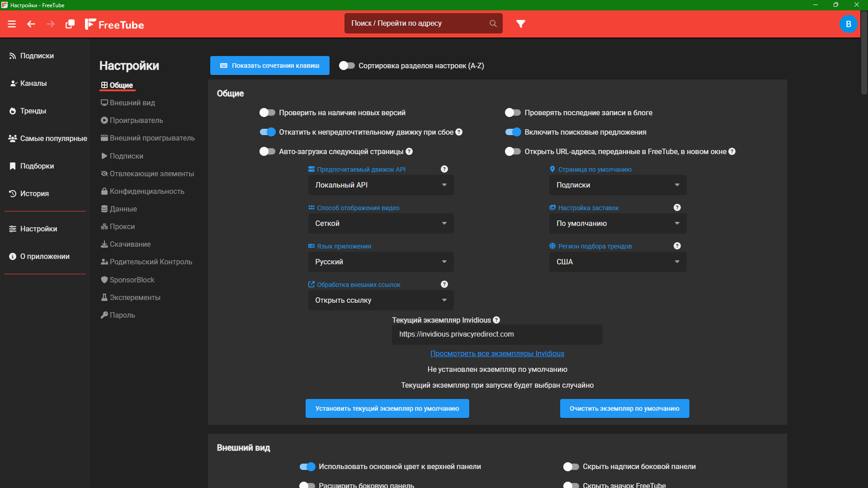Toggle settings sections sorting (A-Z)
Image resolution: width=868 pixels, height=488 pixels.
pyautogui.click(x=347, y=66)
